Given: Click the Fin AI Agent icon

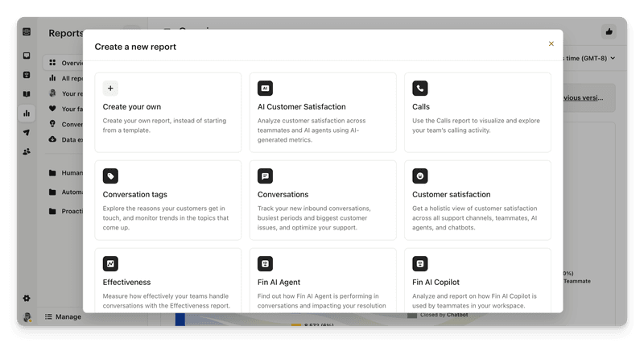Looking at the screenshot, I should pos(265,264).
